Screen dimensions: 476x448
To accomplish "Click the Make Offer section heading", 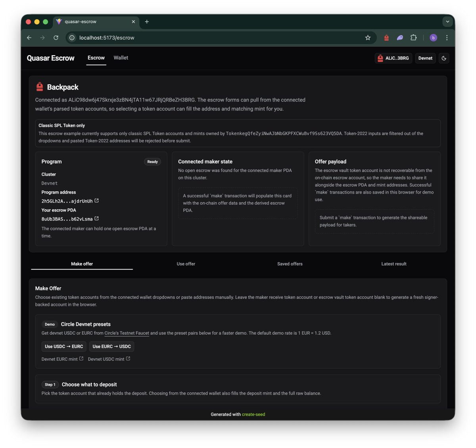I will tap(48, 288).
